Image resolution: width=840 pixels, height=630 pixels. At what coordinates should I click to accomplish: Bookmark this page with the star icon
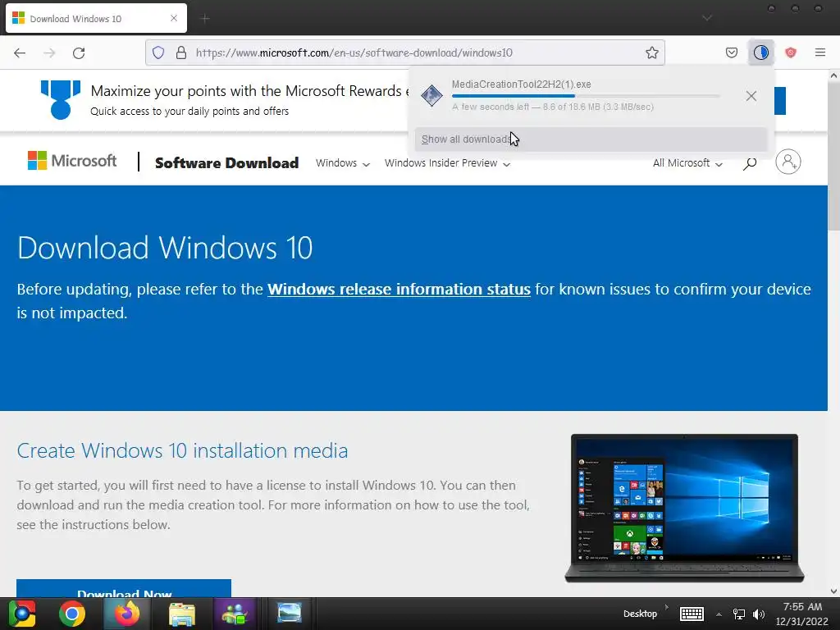coord(651,52)
